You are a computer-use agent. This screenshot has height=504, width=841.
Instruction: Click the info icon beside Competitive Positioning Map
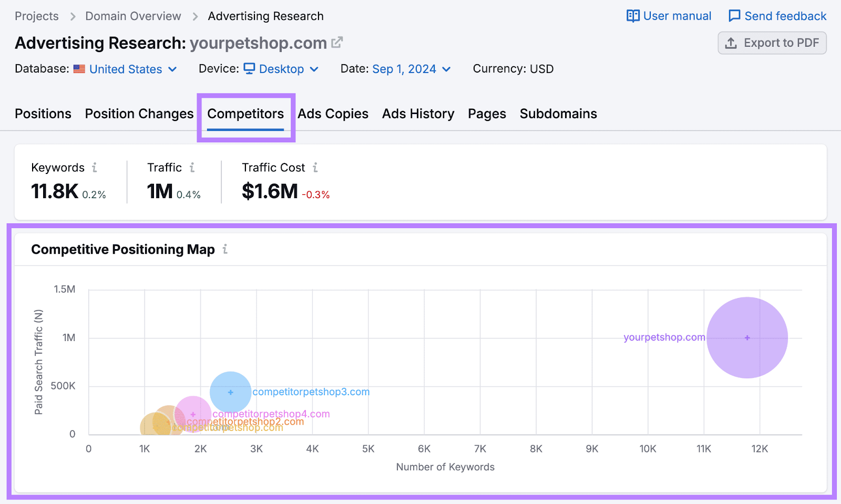(225, 250)
